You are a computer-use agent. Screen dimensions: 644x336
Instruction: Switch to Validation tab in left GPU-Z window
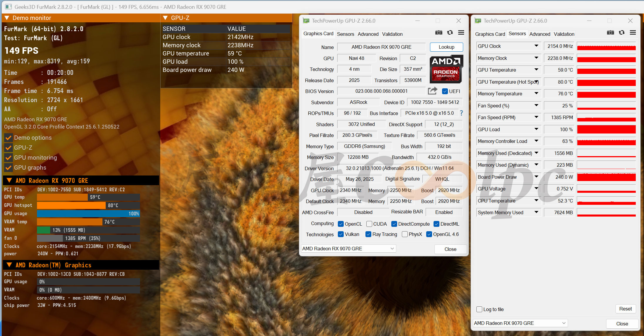[x=392, y=34]
